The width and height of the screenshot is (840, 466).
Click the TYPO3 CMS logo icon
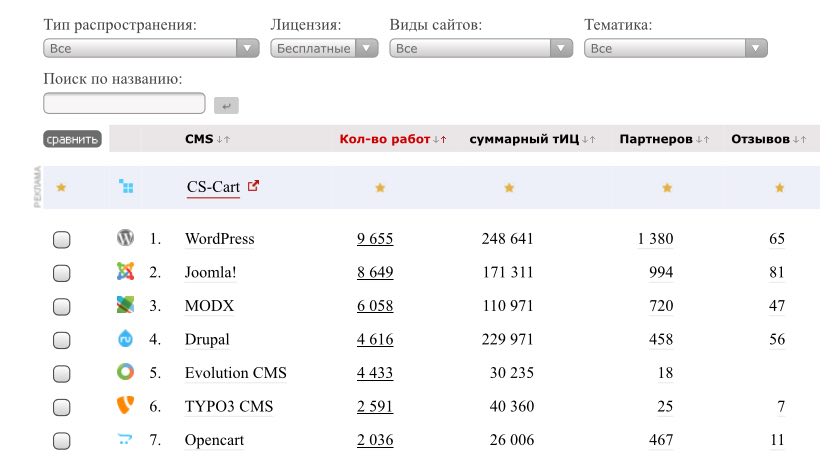click(x=125, y=405)
